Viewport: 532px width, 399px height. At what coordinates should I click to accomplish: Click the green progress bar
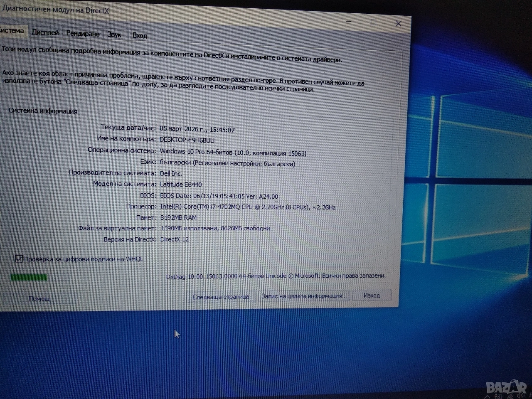click(x=29, y=277)
